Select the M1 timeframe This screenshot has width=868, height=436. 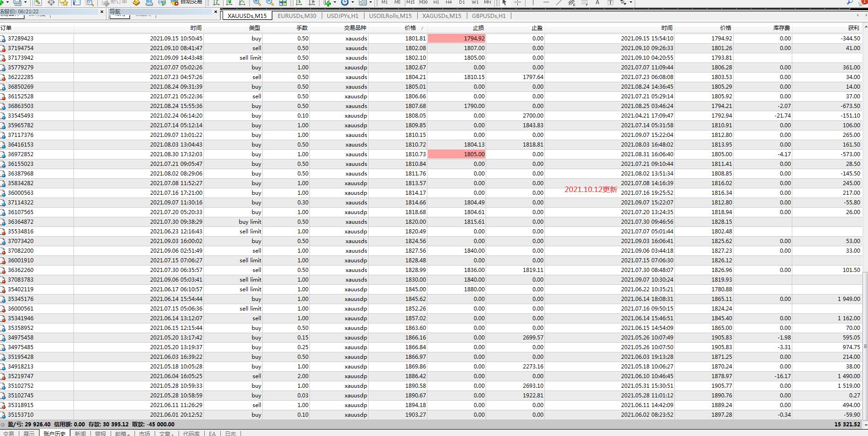(385, 2)
